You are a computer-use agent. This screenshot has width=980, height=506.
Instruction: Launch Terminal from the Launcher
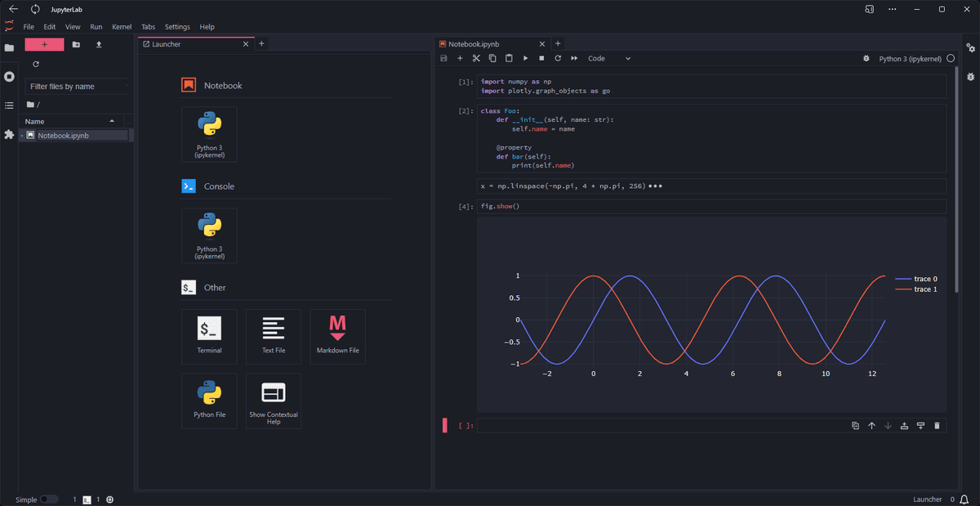pyautogui.click(x=209, y=336)
